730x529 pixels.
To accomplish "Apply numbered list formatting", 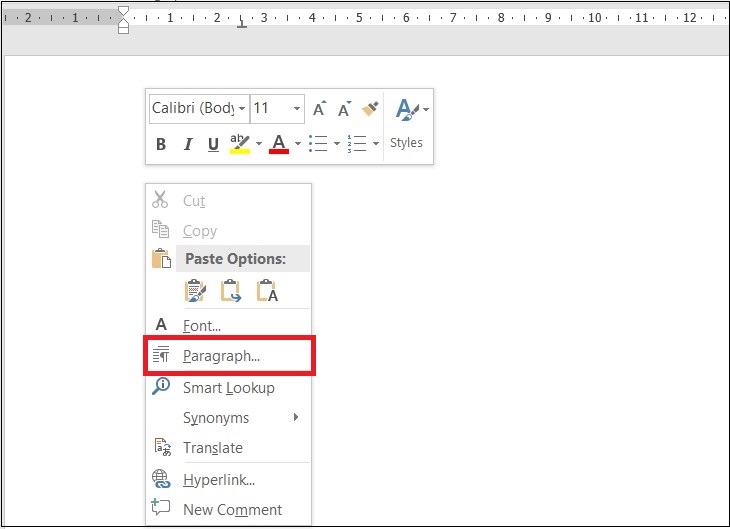I will click(x=357, y=143).
